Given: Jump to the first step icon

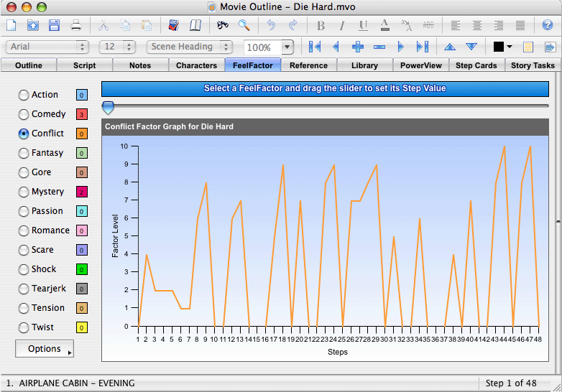Looking at the screenshot, I should pos(314,47).
